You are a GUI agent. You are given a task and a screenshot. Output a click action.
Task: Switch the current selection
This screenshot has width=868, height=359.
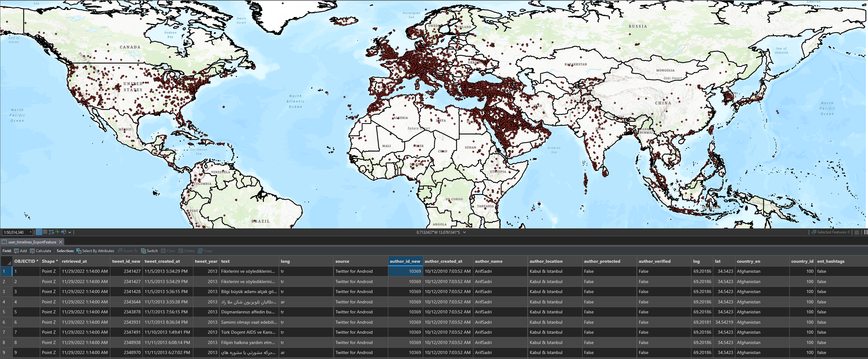coord(149,251)
